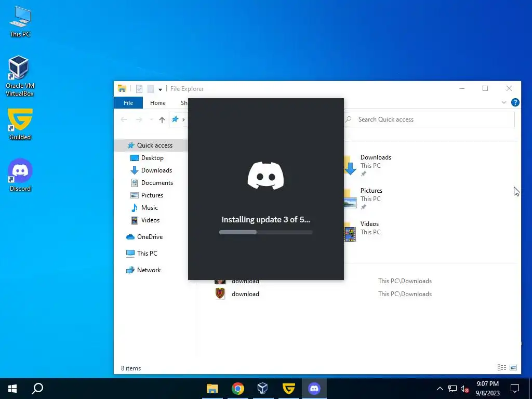This screenshot has height=399, width=532.
Task: Click File Explorer taskbar icon
Action: [212, 389]
